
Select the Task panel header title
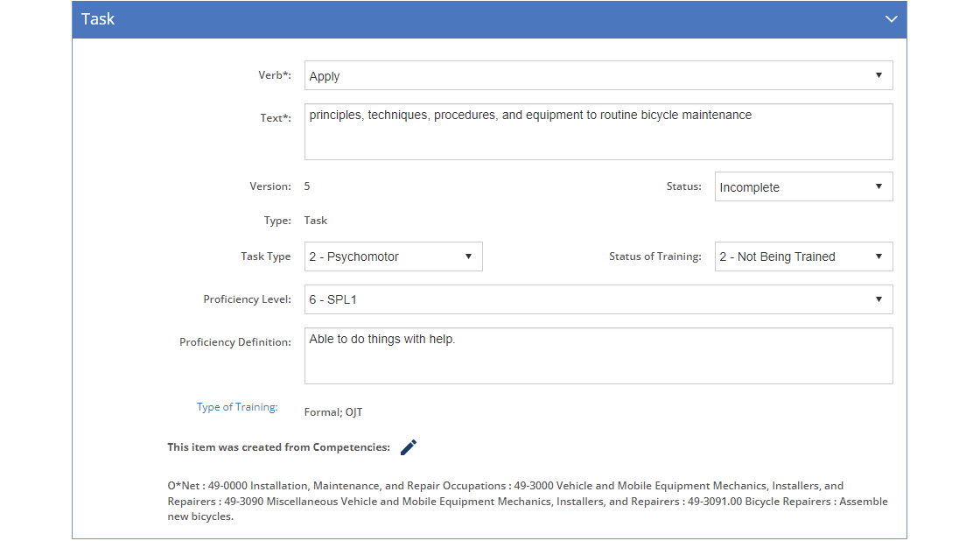pyautogui.click(x=98, y=18)
